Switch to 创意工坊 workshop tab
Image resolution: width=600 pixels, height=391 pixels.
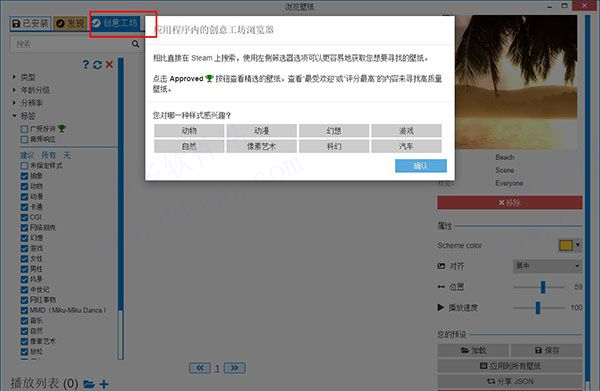click(x=115, y=23)
